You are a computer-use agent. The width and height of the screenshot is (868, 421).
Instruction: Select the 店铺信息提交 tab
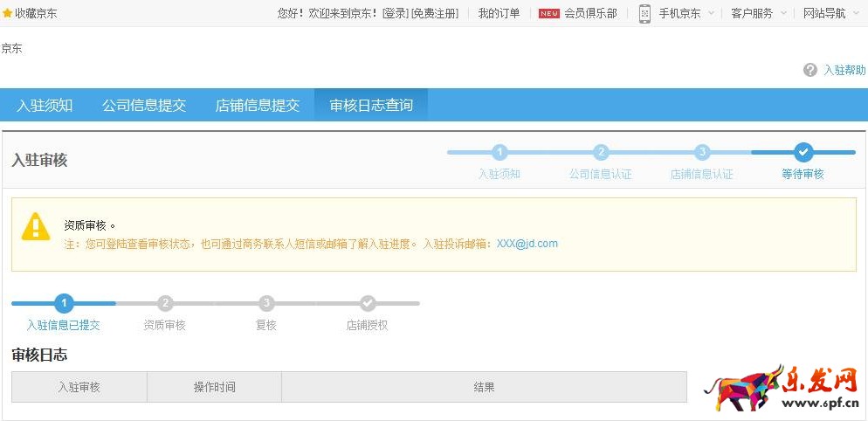pyautogui.click(x=258, y=106)
